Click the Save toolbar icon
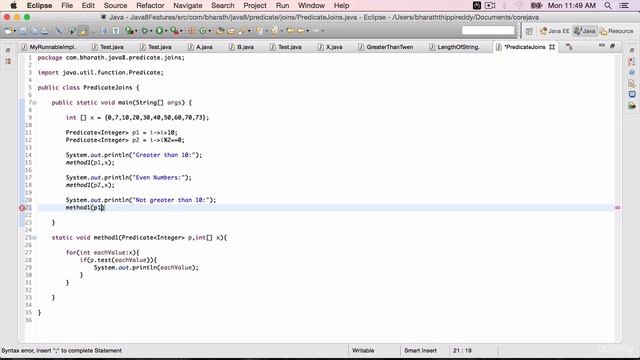This screenshot has height=360, width=640. [23, 31]
